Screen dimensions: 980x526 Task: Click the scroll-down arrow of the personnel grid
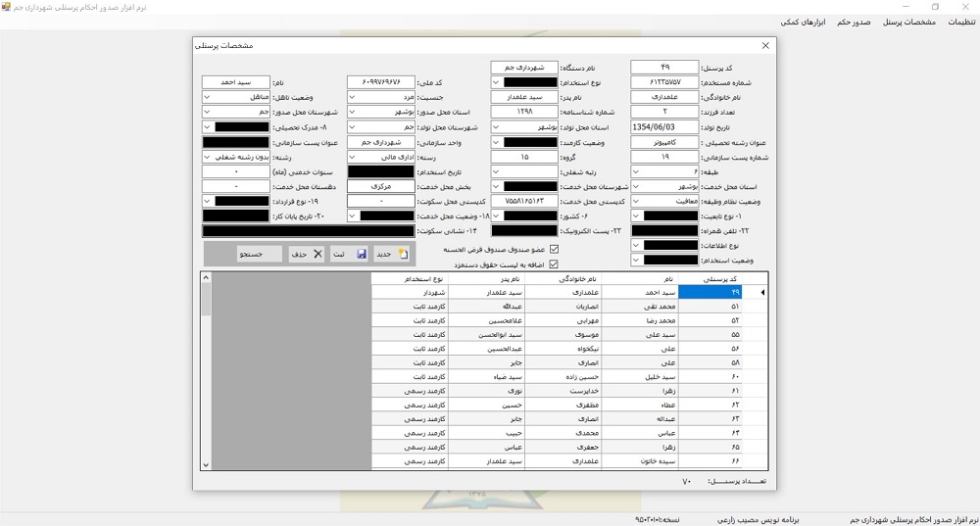[x=206, y=464]
